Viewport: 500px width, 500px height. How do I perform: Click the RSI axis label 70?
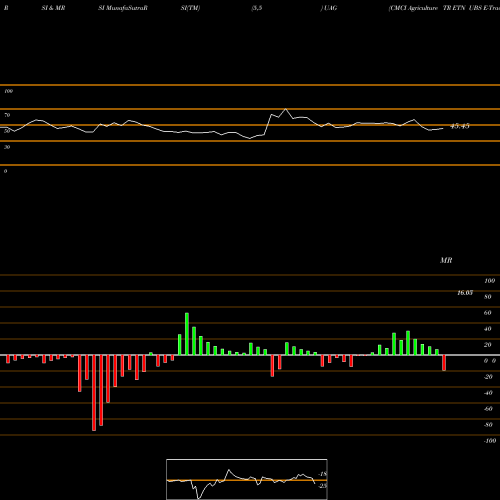pyautogui.click(x=7, y=115)
